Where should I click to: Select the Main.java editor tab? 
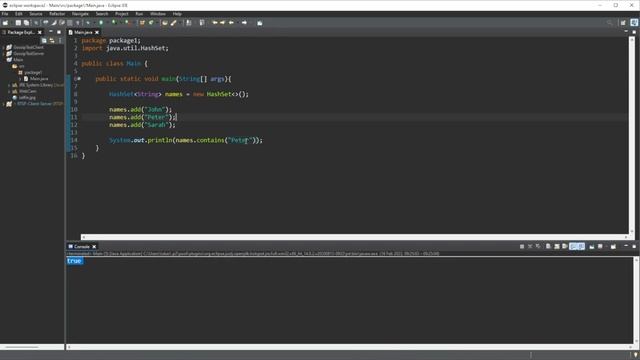point(83,32)
